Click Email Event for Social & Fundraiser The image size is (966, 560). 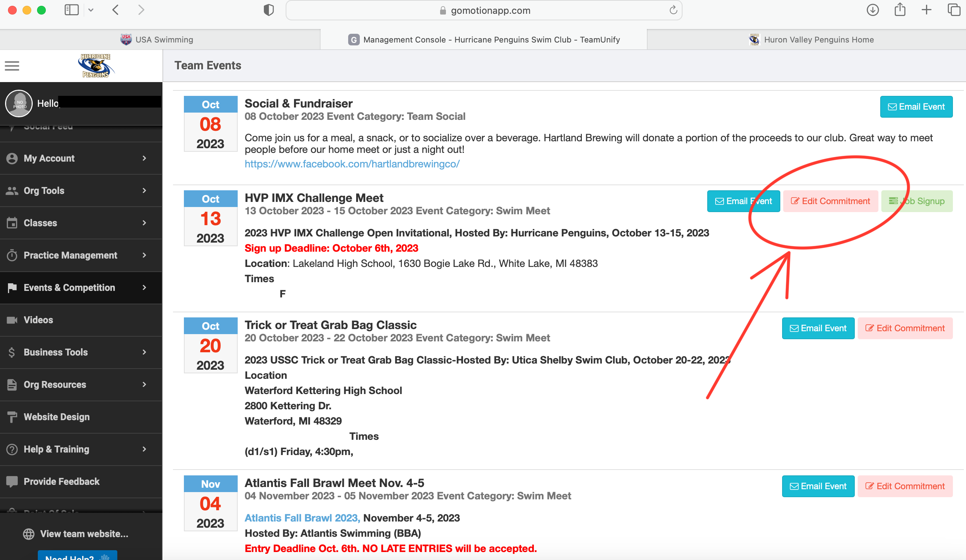tap(916, 107)
